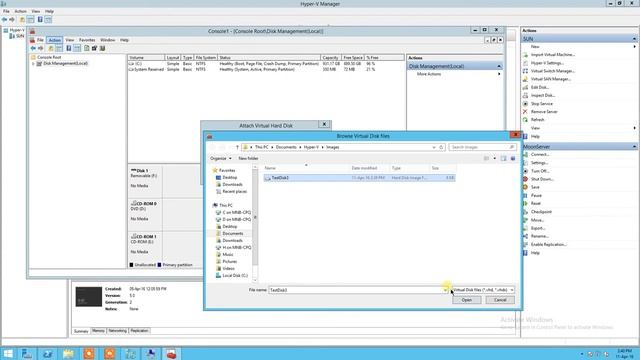
Task: Click Reset under MoonServer actions
Action: [536, 203]
